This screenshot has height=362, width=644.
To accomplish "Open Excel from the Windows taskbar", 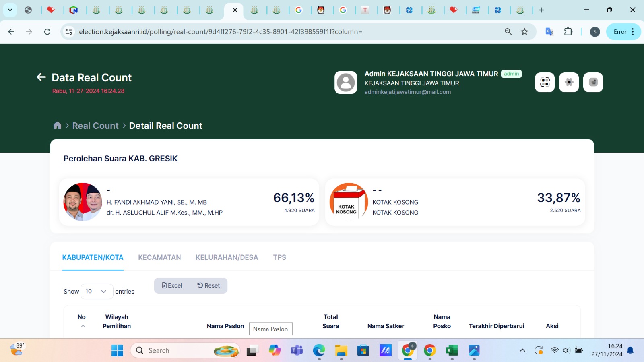I will point(452,351).
